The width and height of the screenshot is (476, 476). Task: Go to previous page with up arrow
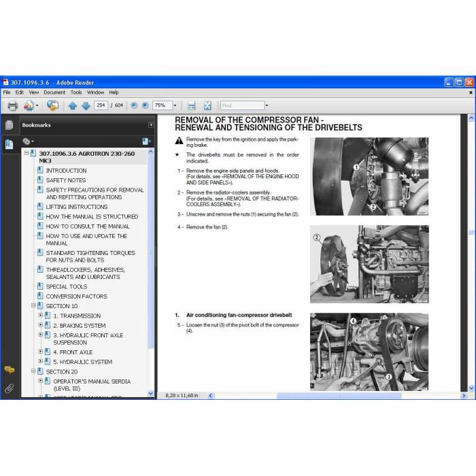72,105
